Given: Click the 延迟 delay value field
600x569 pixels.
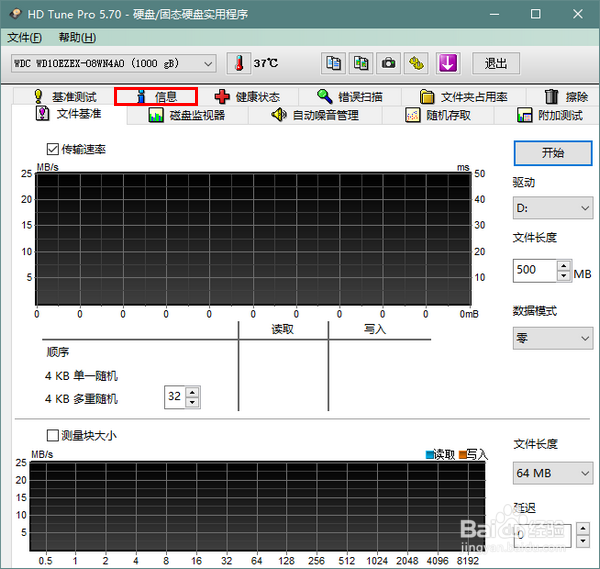Looking at the screenshot, I should [542, 535].
